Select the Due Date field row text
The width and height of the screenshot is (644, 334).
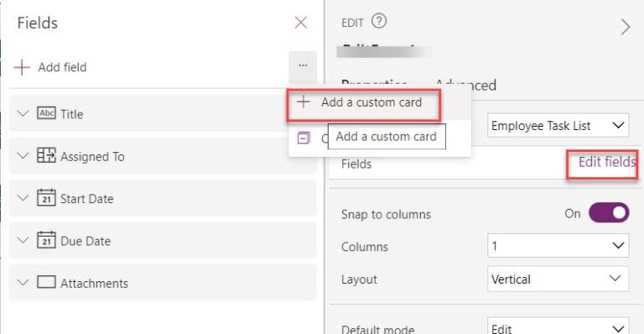[86, 241]
